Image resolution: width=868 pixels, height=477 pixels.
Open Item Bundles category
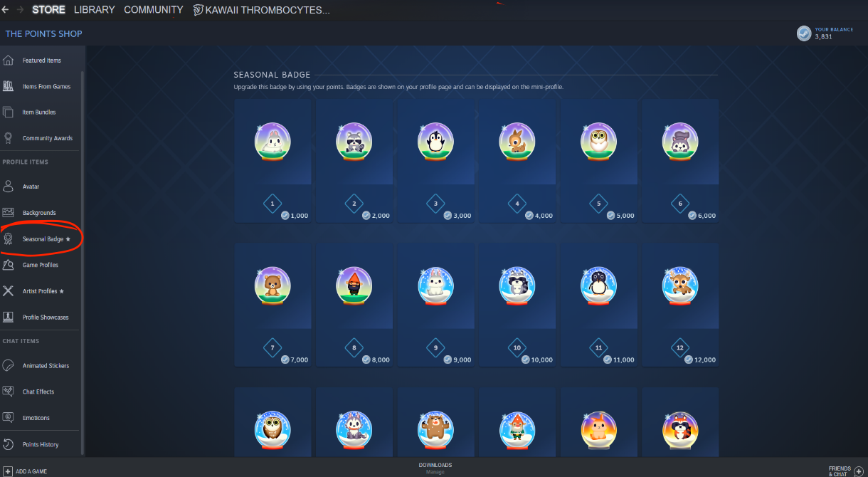click(39, 112)
